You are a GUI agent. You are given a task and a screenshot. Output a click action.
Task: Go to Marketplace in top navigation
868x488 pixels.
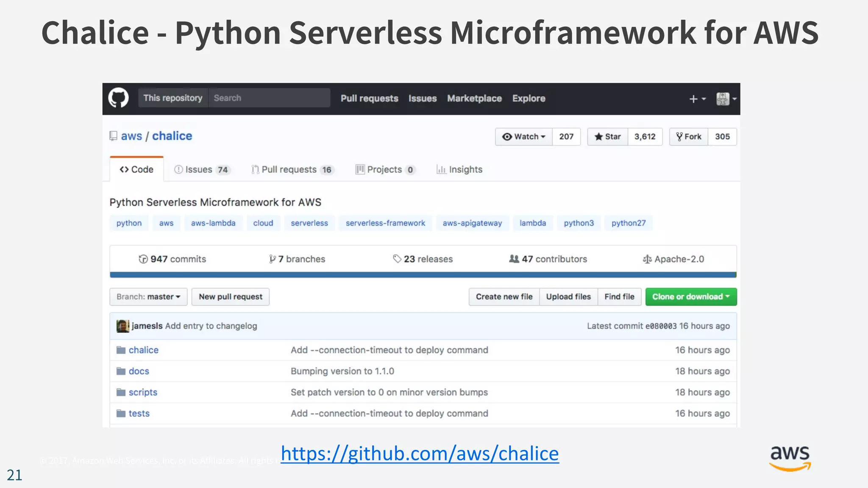coord(474,98)
